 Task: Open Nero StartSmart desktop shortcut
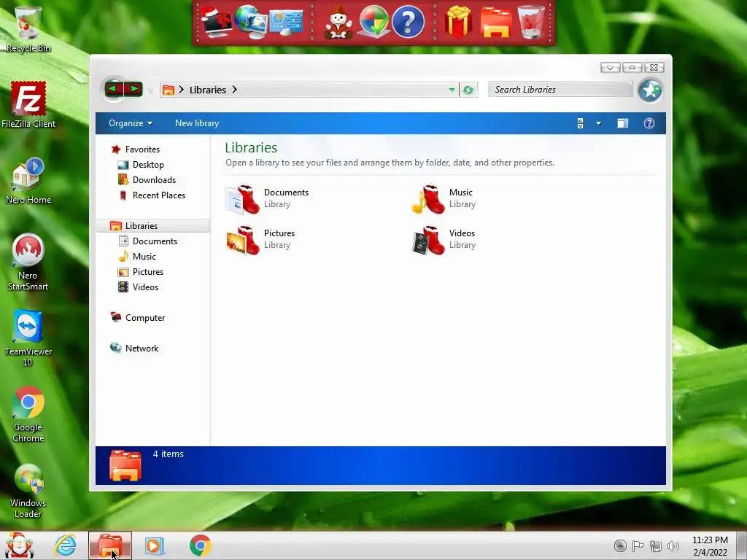tap(28, 262)
